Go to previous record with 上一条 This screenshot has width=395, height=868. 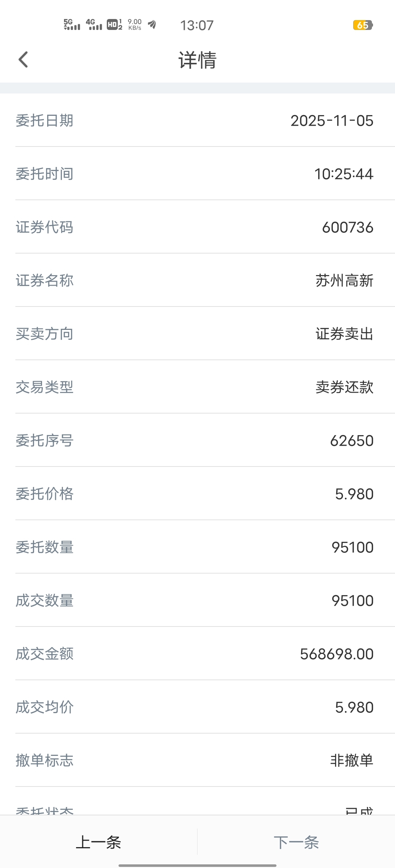pos(98,842)
